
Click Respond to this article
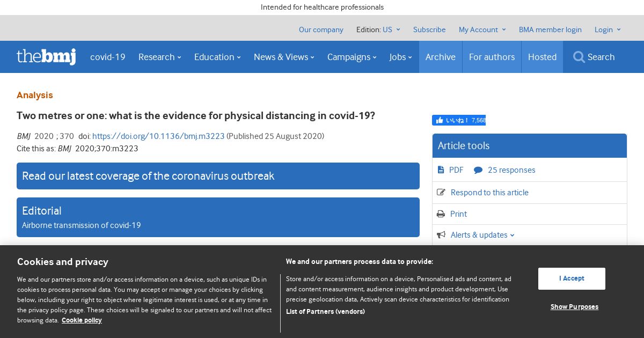tap(489, 193)
